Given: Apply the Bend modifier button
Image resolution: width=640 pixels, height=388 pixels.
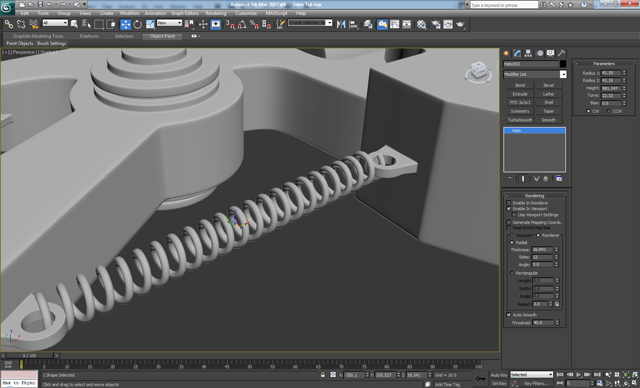Looking at the screenshot, I should pyautogui.click(x=520, y=85).
